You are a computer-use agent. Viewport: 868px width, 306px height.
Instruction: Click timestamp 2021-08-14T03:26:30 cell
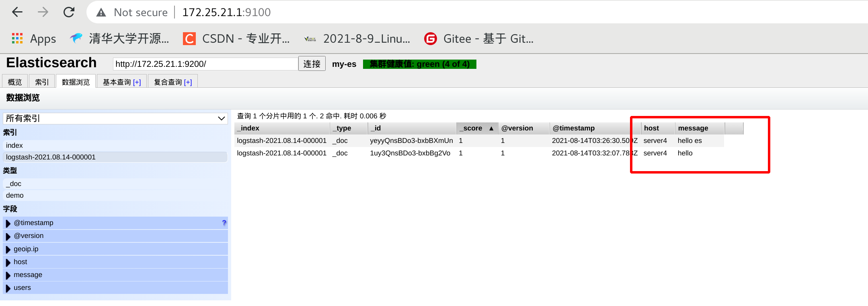pyautogui.click(x=595, y=141)
